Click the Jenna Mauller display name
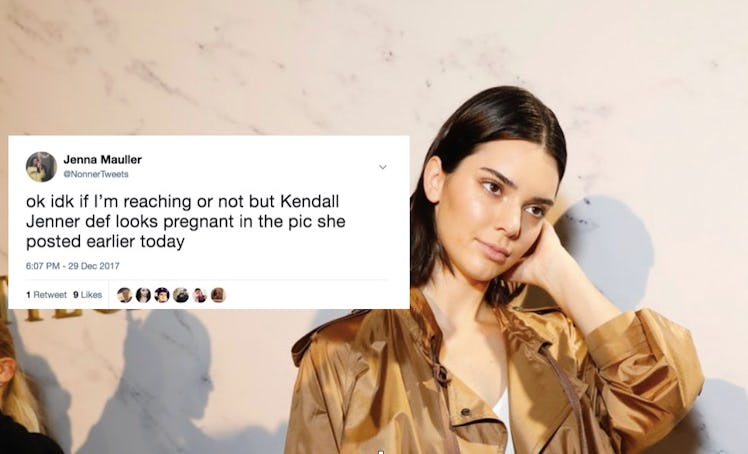The height and width of the screenshot is (454, 748). click(x=103, y=159)
